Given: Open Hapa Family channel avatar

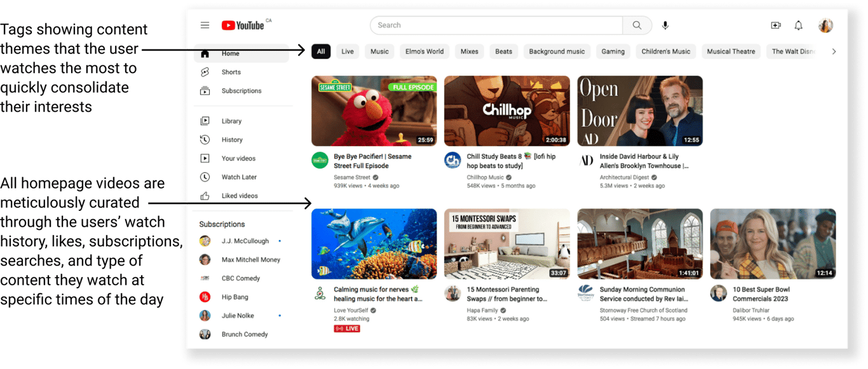Looking at the screenshot, I should pyautogui.click(x=452, y=293).
